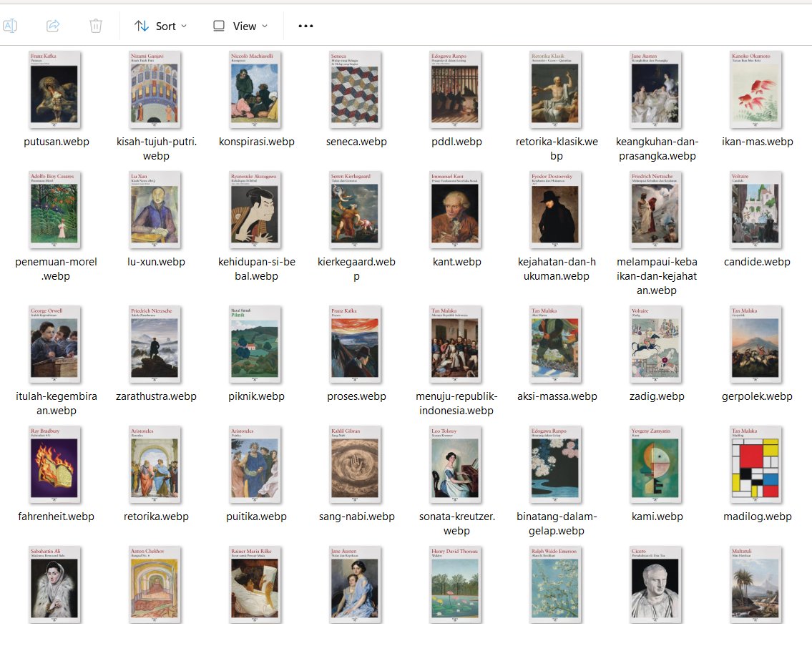Viewport: 812px width, 646px height.
Task: Click the file name text fahrenheit.webp
Action: (56, 517)
